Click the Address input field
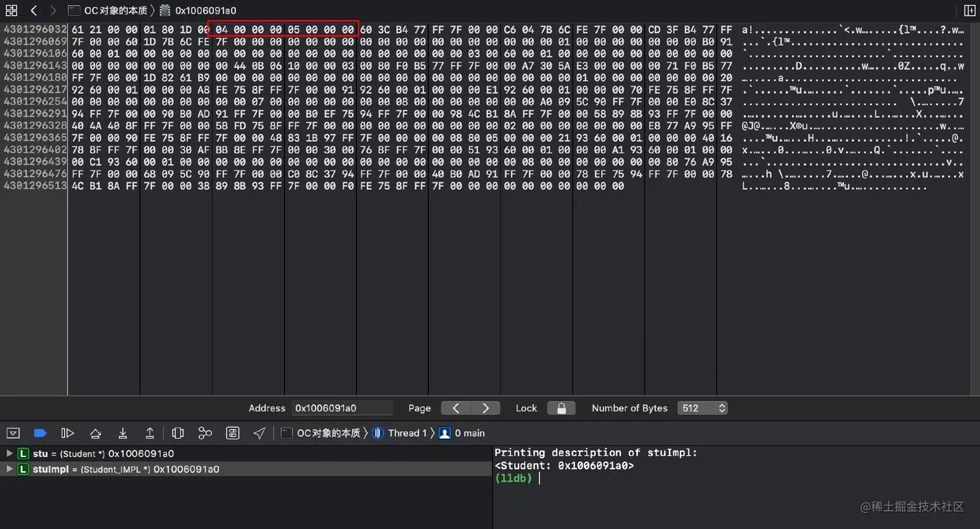Screen dimensions: 980x529 (x=342, y=408)
